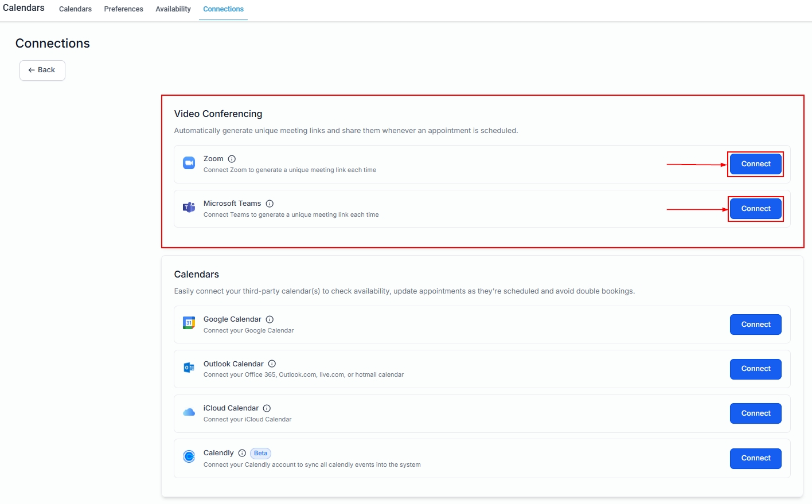The height and width of the screenshot is (504, 812).
Task: Click the Calendly logo icon
Action: (189, 457)
